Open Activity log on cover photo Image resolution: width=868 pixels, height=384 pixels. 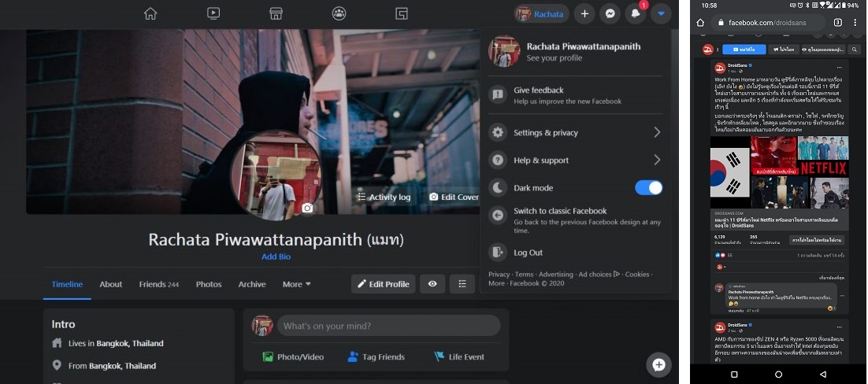(x=384, y=197)
